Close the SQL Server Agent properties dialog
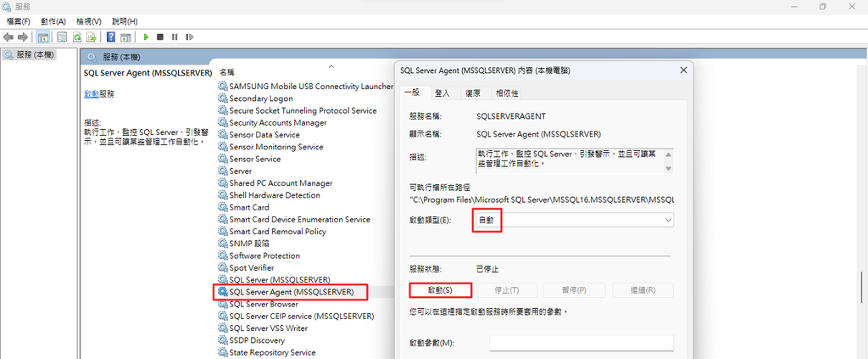 coord(684,70)
